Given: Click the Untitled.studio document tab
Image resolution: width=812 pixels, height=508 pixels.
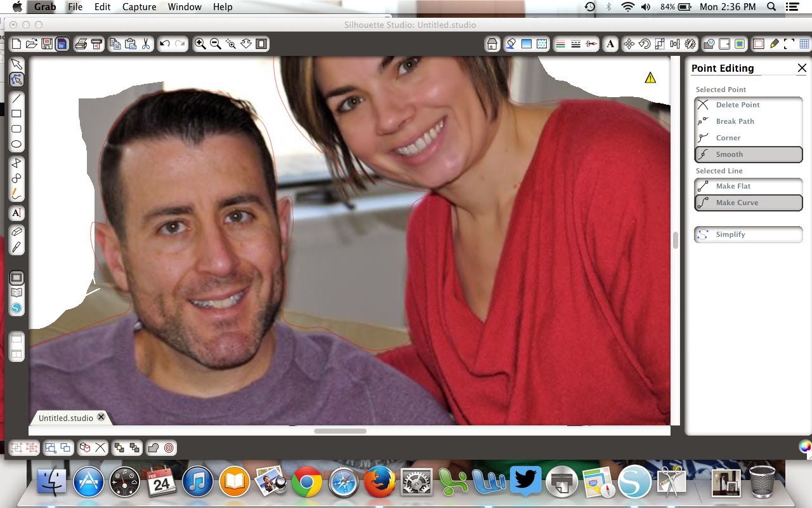Looking at the screenshot, I should 65,418.
